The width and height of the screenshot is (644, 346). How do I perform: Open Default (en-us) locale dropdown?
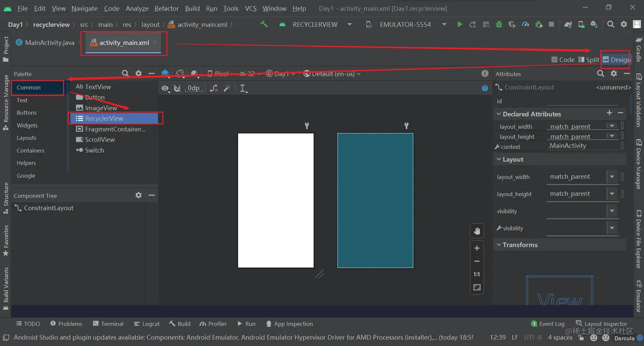332,74
